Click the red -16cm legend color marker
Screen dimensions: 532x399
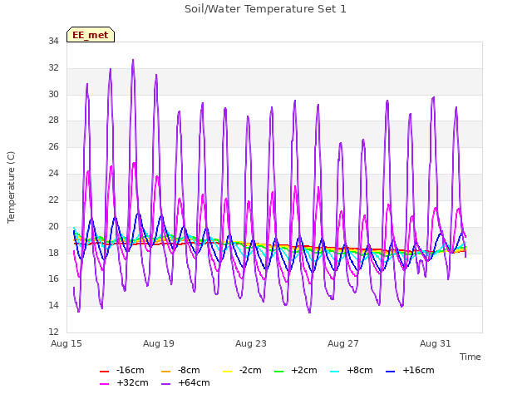(x=104, y=372)
